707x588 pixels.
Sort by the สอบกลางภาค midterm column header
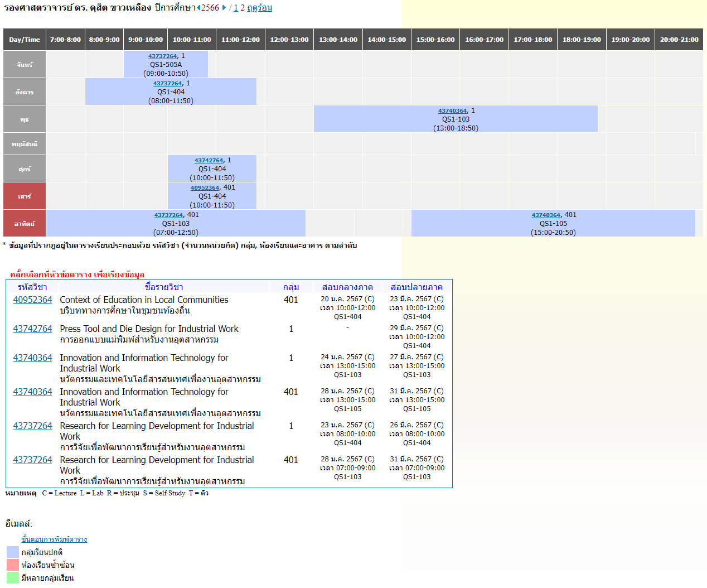[347, 287]
